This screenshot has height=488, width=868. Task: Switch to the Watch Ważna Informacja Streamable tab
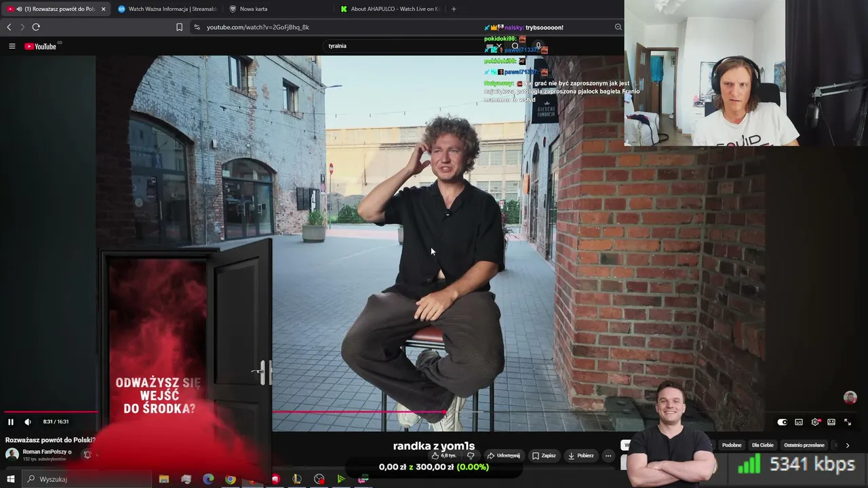(x=167, y=9)
